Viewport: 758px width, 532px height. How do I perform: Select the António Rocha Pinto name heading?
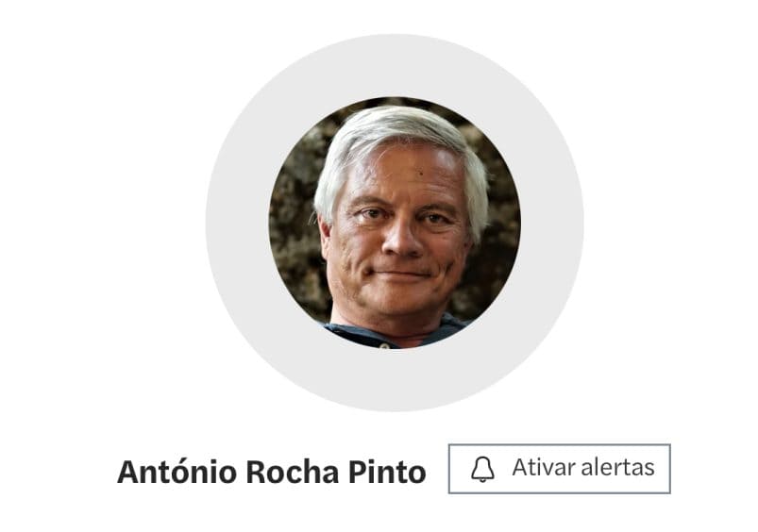[272, 472]
